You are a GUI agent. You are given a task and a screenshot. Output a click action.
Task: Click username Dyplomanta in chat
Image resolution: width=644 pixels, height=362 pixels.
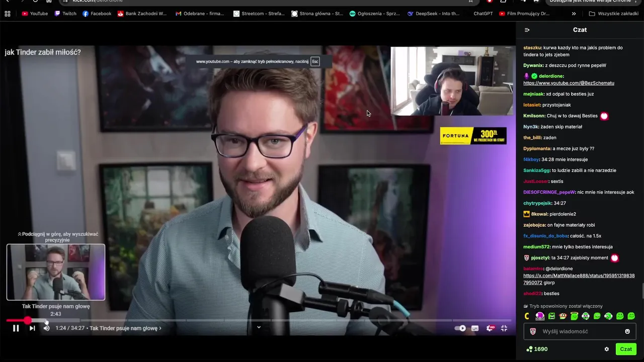click(537, 149)
